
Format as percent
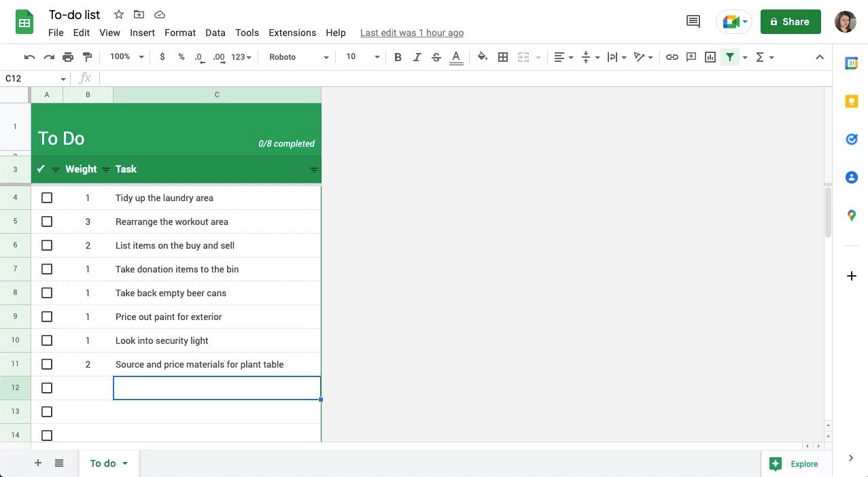coord(181,57)
